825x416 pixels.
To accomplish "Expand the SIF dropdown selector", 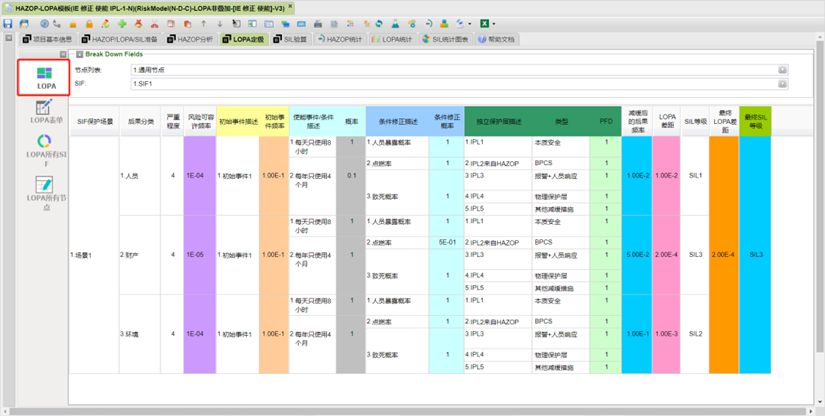I will [x=783, y=85].
